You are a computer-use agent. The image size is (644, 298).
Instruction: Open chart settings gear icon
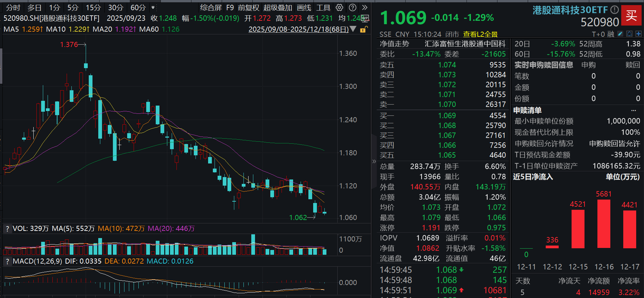339,7
